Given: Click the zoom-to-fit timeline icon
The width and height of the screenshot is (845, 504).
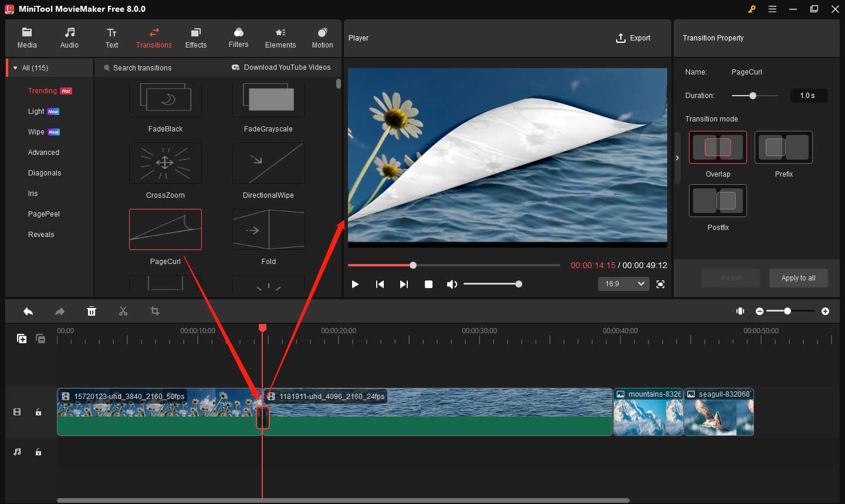Looking at the screenshot, I should click(741, 311).
